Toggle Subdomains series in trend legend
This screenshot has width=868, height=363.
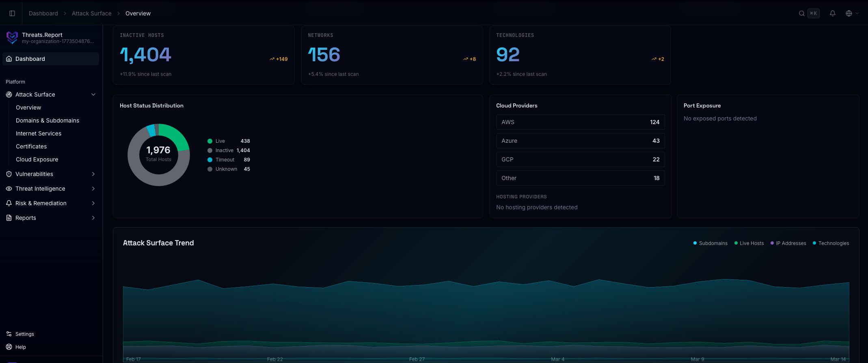(710, 243)
